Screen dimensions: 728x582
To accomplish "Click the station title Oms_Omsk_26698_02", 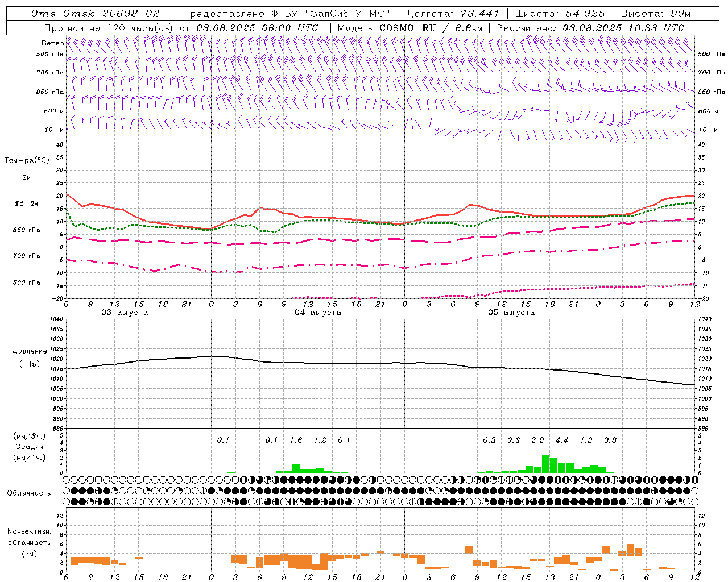I will click(x=96, y=14).
